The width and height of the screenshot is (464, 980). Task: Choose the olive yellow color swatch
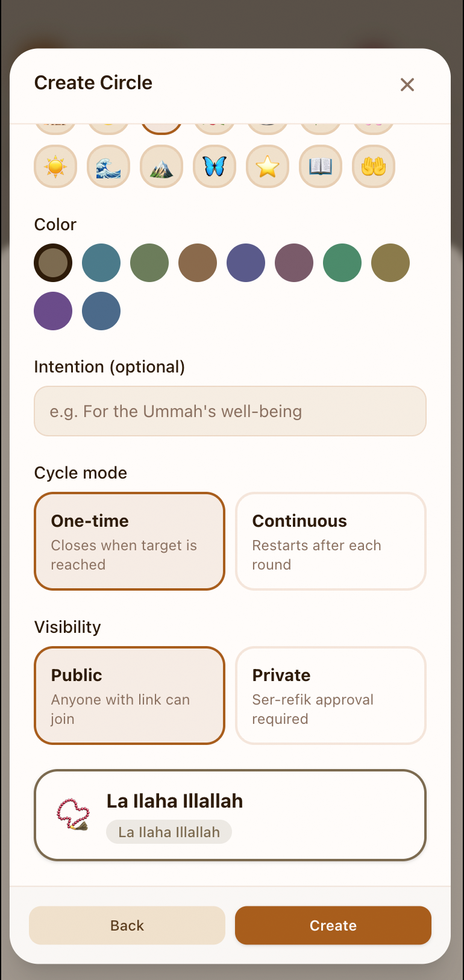coord(390,263)
